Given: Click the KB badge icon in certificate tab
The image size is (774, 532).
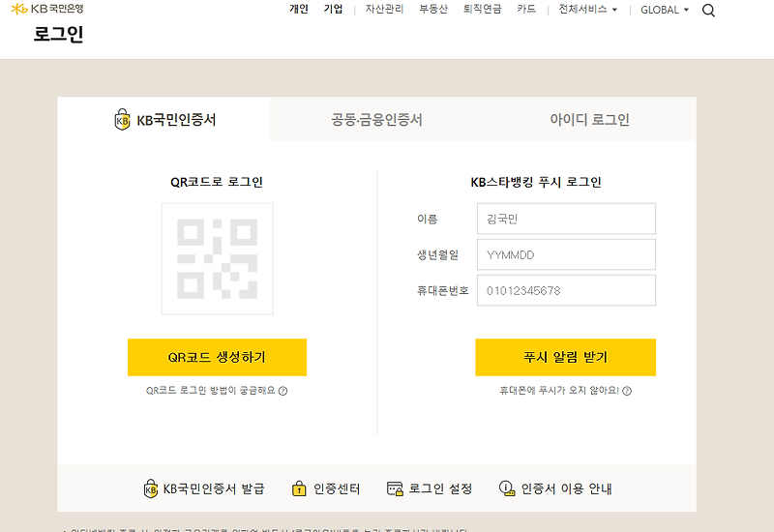Looking at the screenshot, I should [123, 119].
